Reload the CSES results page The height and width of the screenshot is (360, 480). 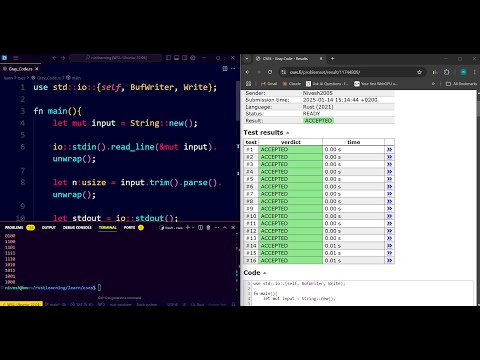click(270, 72)
